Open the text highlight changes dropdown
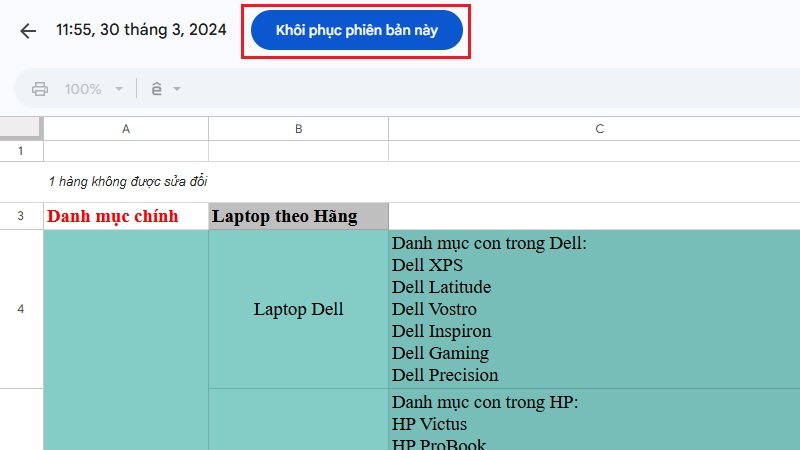800x450 pixels. (166, 89)
